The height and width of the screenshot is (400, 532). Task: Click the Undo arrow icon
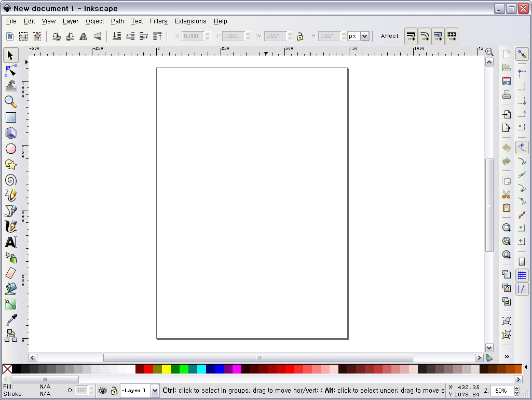[x=507, y=148]
